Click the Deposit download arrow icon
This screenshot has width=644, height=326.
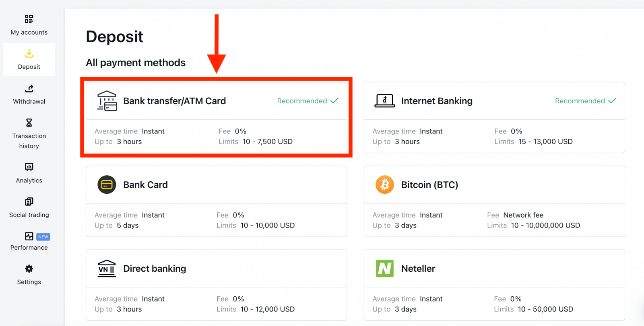click(29, 53)
